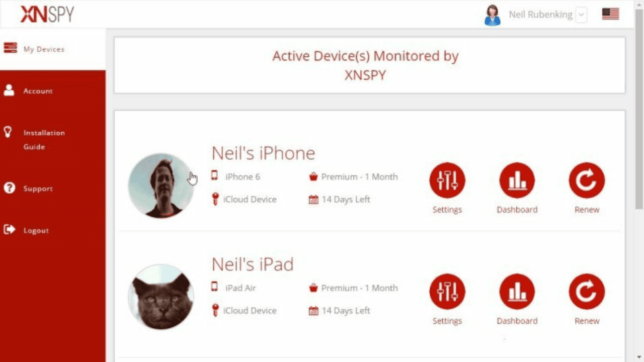
Task: Click the XNSPY logo
Action: click(x=47, y=14)
